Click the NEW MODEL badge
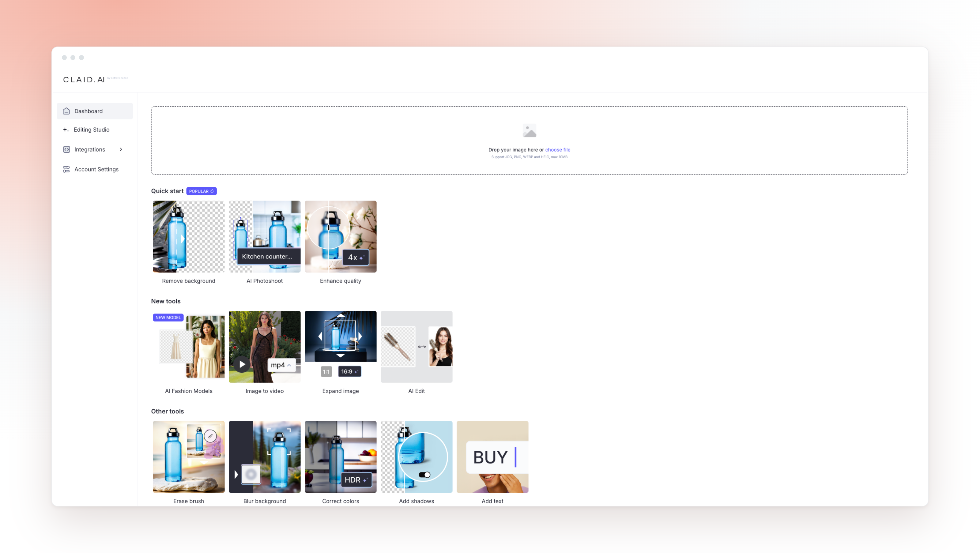 (x=168, y=317)
